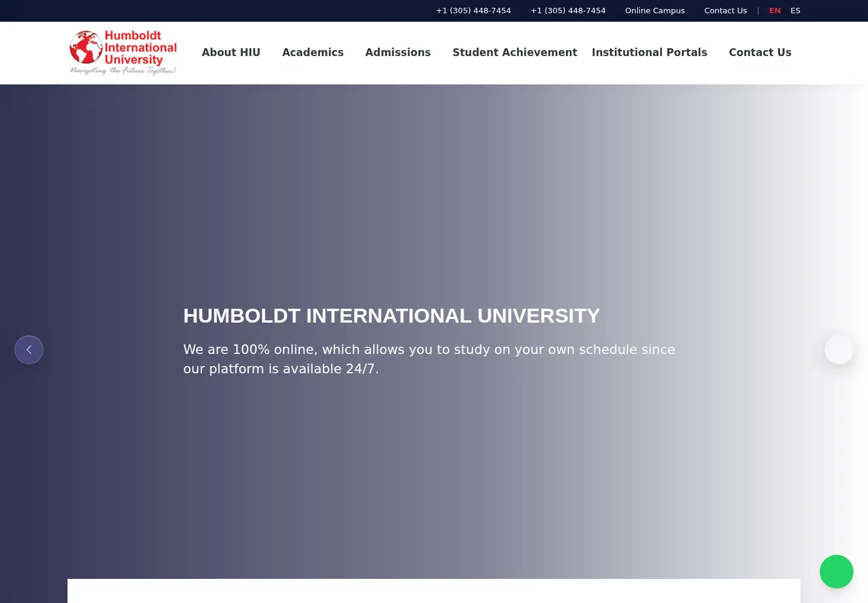
Task: Go to the previous carousel slide
Action: pyautogui.click(x=29, y=350)
